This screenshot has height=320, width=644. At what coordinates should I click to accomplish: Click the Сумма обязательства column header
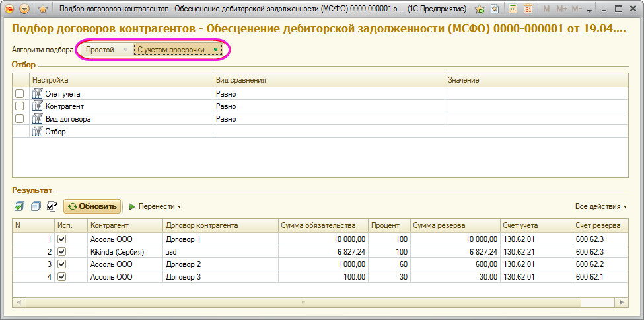tap(322, 225)
